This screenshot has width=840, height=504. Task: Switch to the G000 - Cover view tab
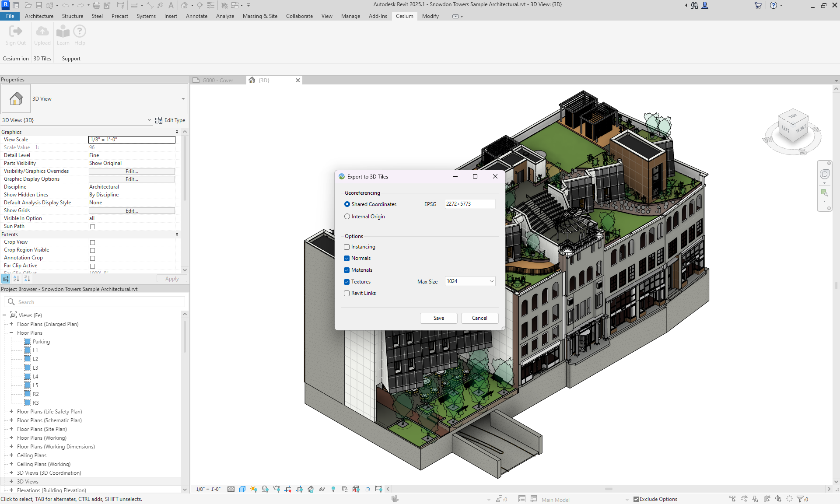218,80
